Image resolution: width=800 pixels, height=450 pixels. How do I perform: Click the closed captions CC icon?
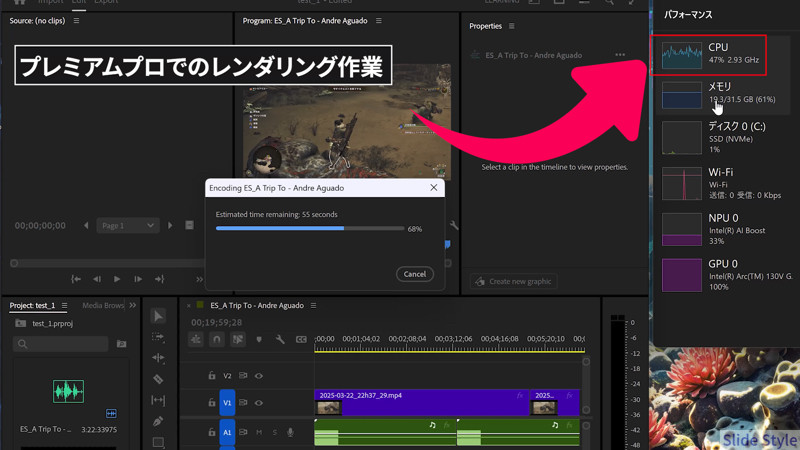301,340
